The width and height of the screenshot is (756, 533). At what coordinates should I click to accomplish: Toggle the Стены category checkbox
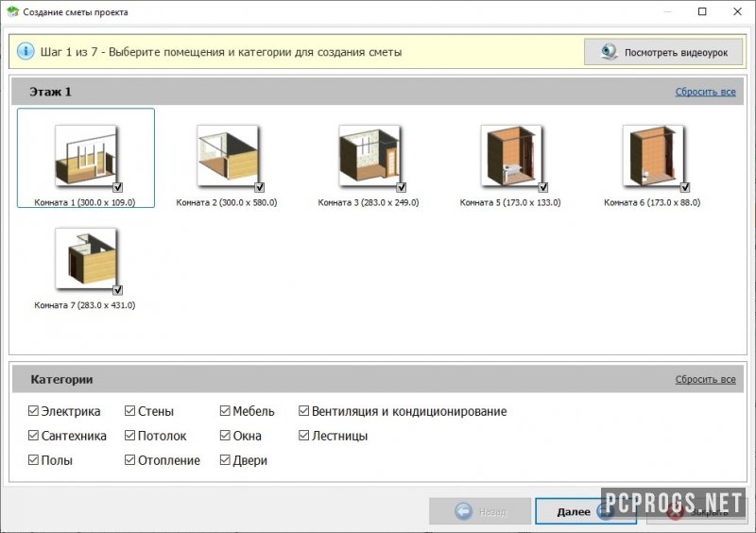[x=129, y=411]
